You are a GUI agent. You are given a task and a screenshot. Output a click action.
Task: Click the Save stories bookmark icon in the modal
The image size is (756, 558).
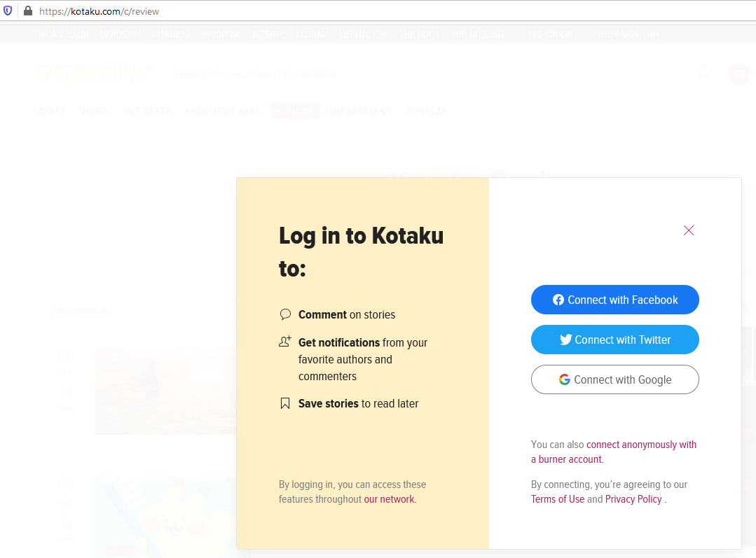click(x=284, y=403)
